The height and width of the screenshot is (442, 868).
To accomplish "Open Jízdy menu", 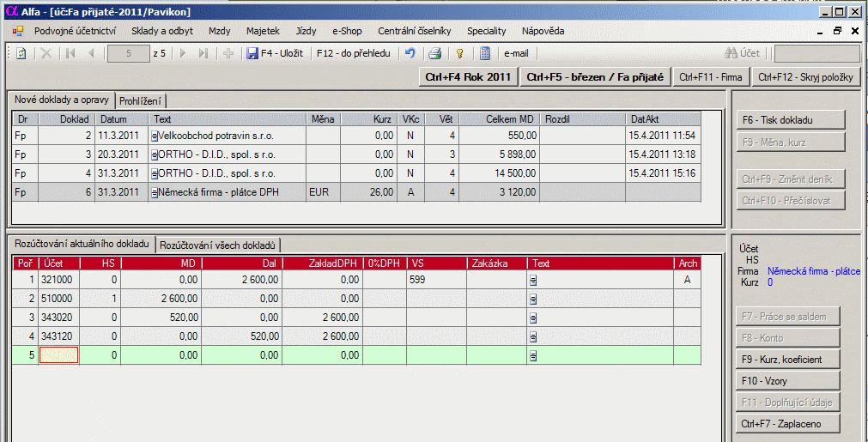I will pyautogui.click(x=307, y=31).
